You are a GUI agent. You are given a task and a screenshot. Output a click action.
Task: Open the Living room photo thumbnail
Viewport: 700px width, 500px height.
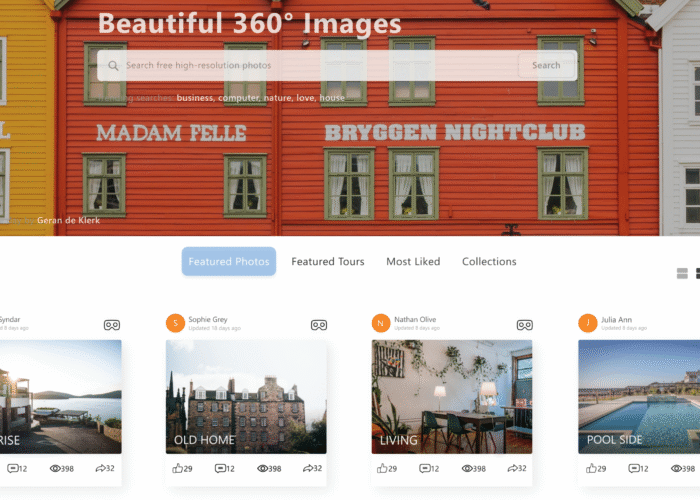coord(452,396)
